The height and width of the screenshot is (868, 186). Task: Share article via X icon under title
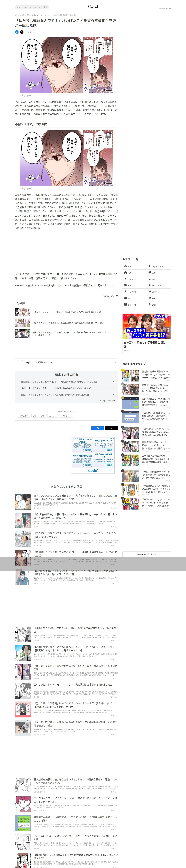click(22, 32)
